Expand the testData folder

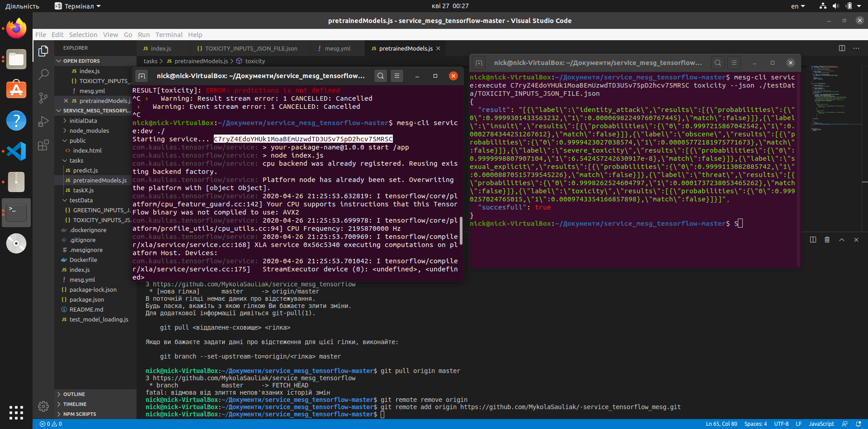(x=95, y=200)
